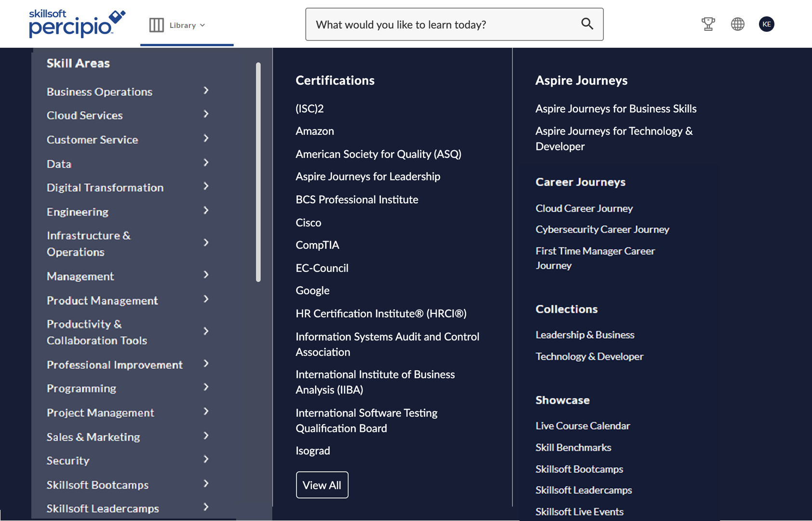Select Programming skill area
This screenshot has width=812, height=521.
(81, 389)
